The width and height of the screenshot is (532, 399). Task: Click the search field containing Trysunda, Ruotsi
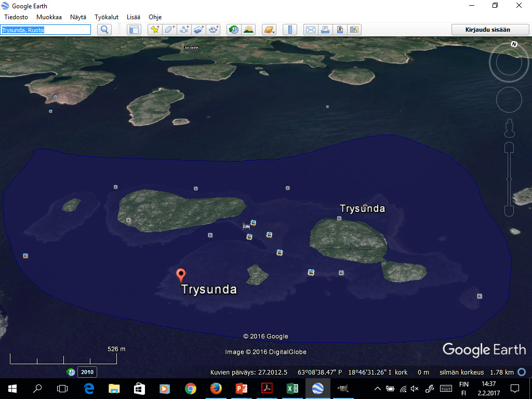click(46, 30)
